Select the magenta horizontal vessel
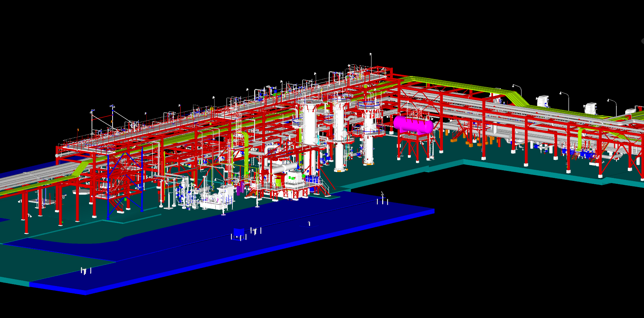 click(413, 125)
